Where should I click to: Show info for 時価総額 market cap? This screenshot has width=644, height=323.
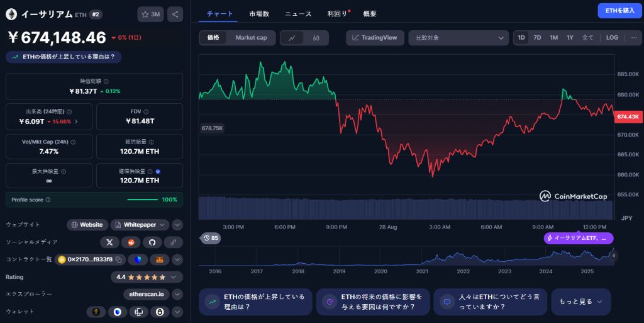pos(106,81)
